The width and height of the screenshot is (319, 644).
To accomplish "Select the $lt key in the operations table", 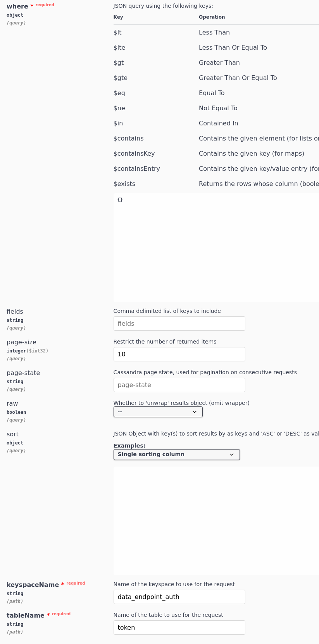I will tap(117, 32).
